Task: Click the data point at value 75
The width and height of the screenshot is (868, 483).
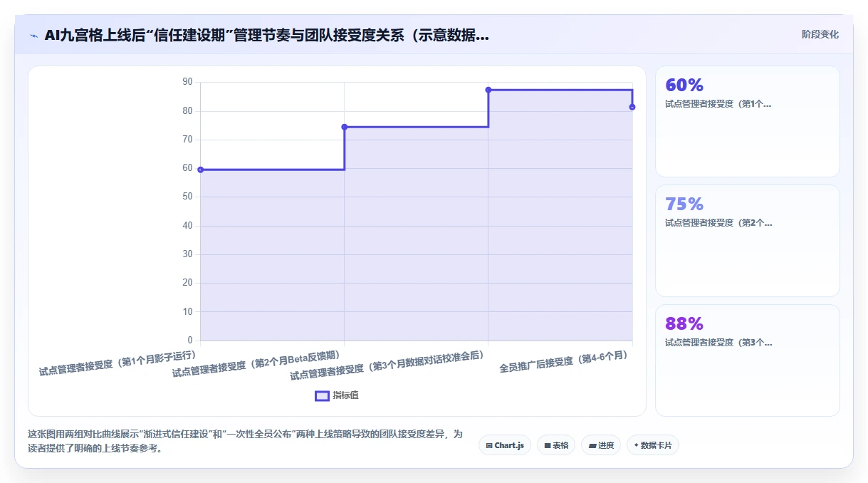Action: [x=345, y=127]
